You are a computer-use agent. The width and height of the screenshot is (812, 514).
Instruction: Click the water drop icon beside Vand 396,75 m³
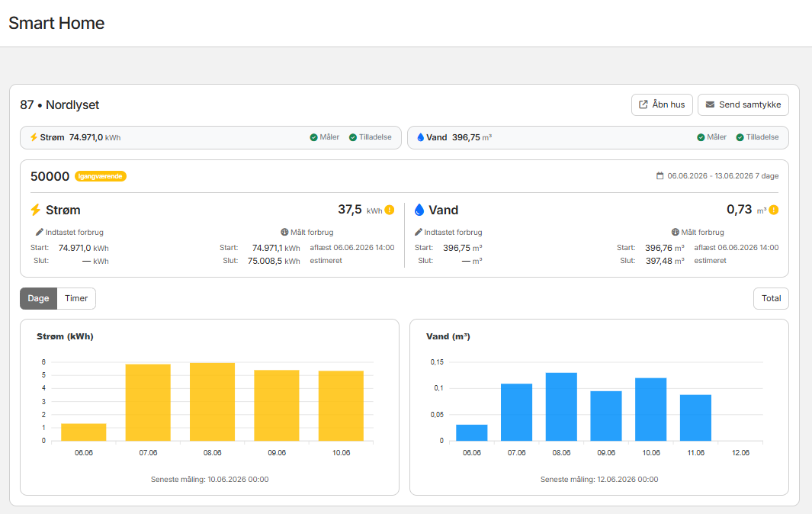click(x=421, y=137)
